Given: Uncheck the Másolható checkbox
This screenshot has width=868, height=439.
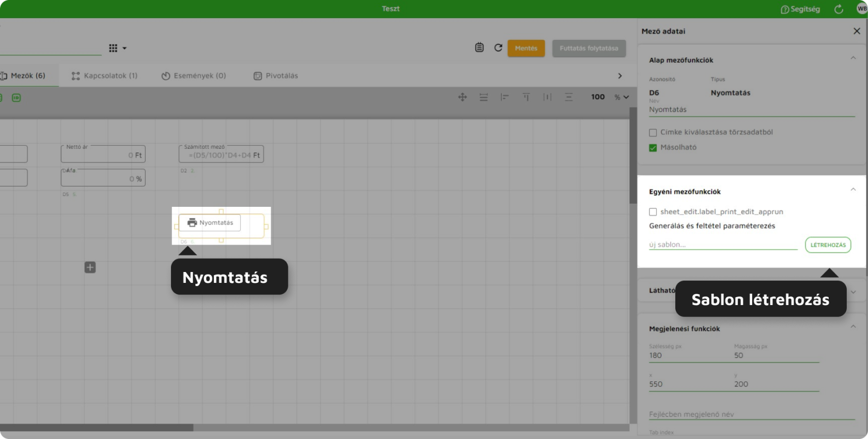Looking at the screenshot, I should 653,147.
